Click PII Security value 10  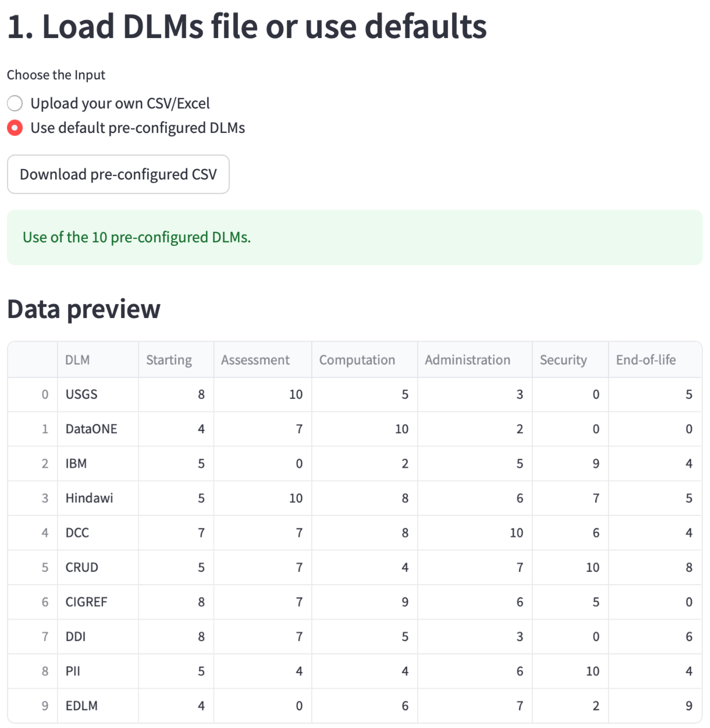pyautogui.click(x=570, y=671)
